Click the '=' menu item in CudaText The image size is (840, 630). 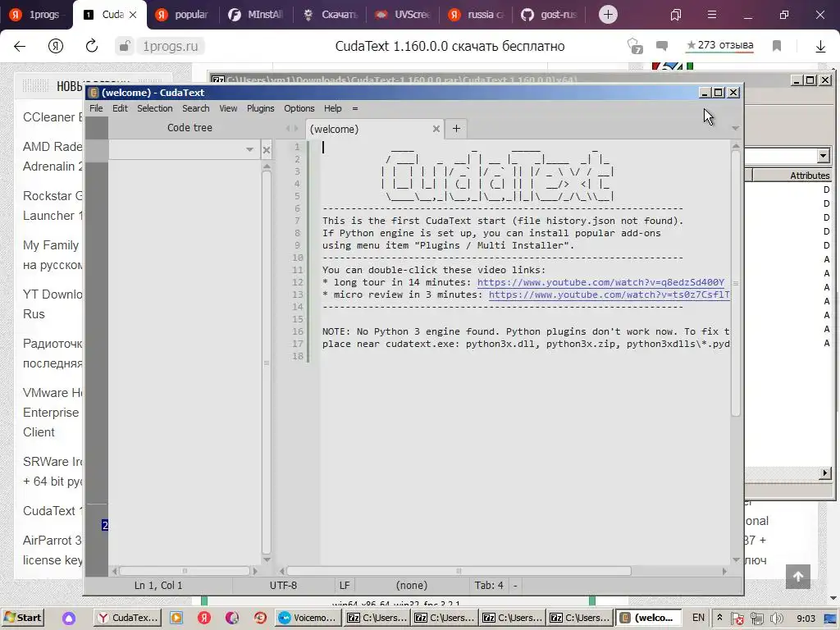pos(354,108)
